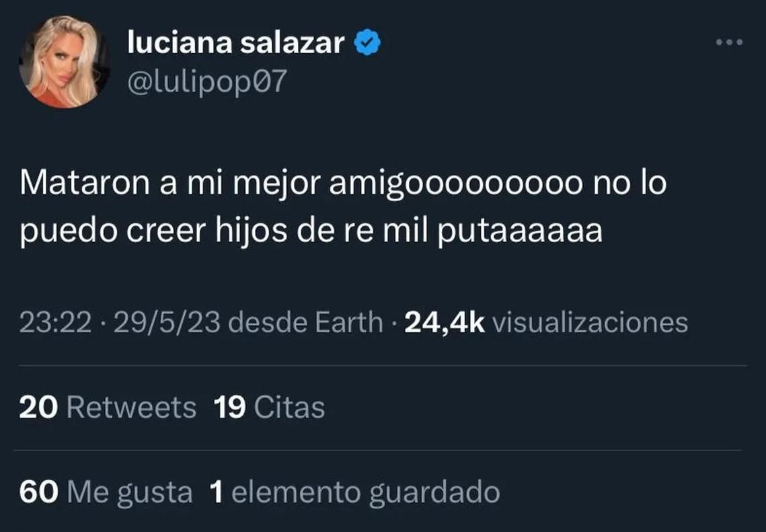Click the number 20 beside Retweets
Image resolution: width=766 pixels, height=532 pixels.
coord(39,408)
